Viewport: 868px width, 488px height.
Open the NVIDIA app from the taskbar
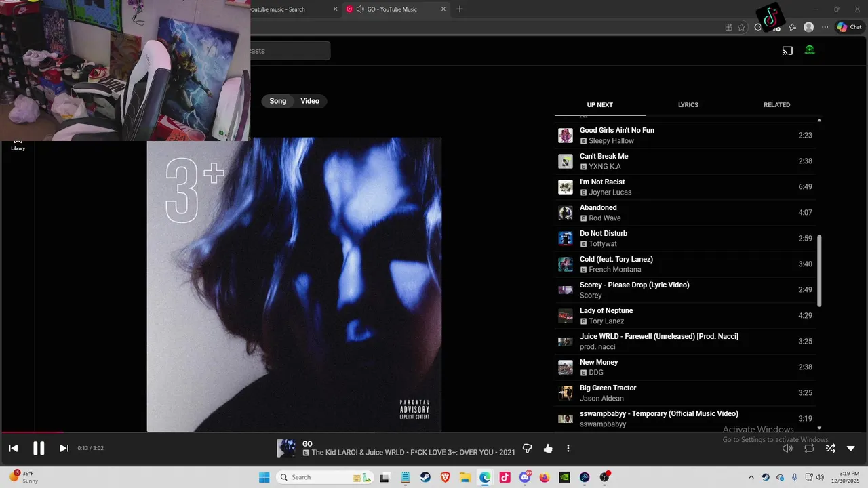click(565, 477)
